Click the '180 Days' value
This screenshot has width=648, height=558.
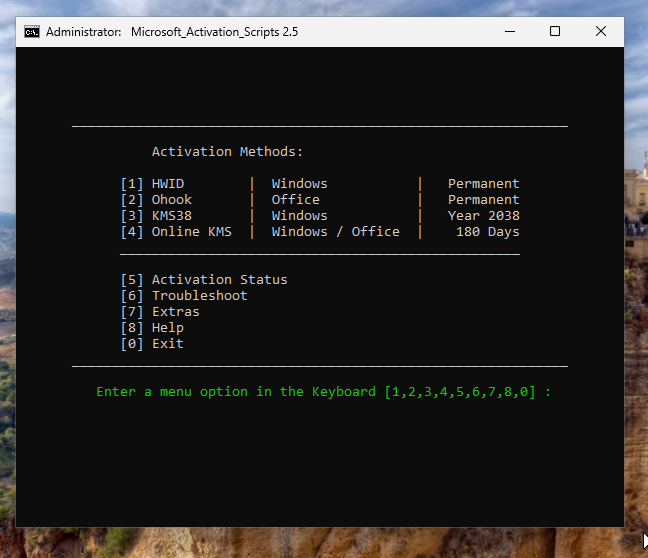pos(488,232)
